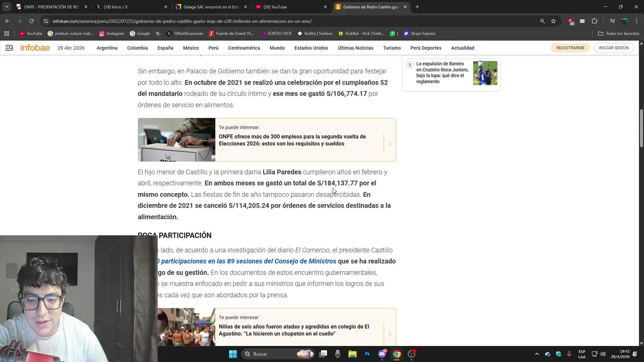Click the site info icon beside the URL

(46, 21)
